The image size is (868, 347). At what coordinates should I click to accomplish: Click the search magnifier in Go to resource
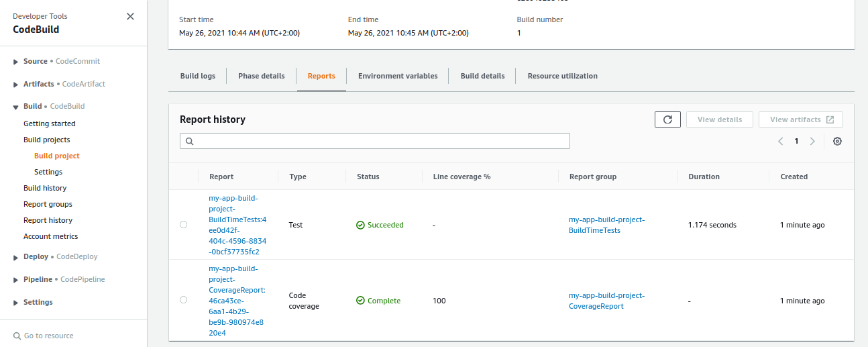tap(17, 336)
